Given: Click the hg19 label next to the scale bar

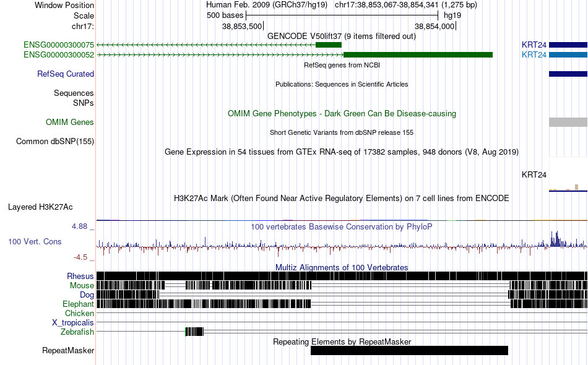Looking at the screenshot, I should (x=452, y=15).
